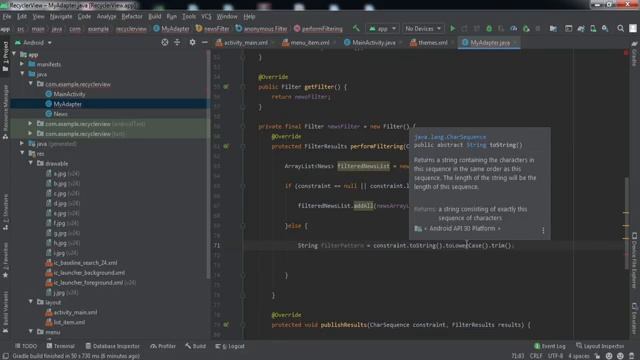Click the Make Project hammer icon
Viewport: 640px width, 360px height.
[356, 29]
